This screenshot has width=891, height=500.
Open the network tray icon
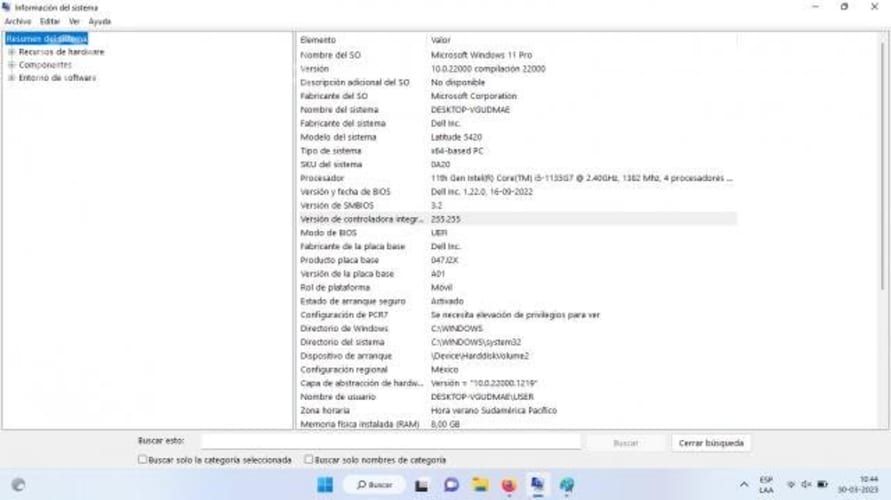coord(790,485)
